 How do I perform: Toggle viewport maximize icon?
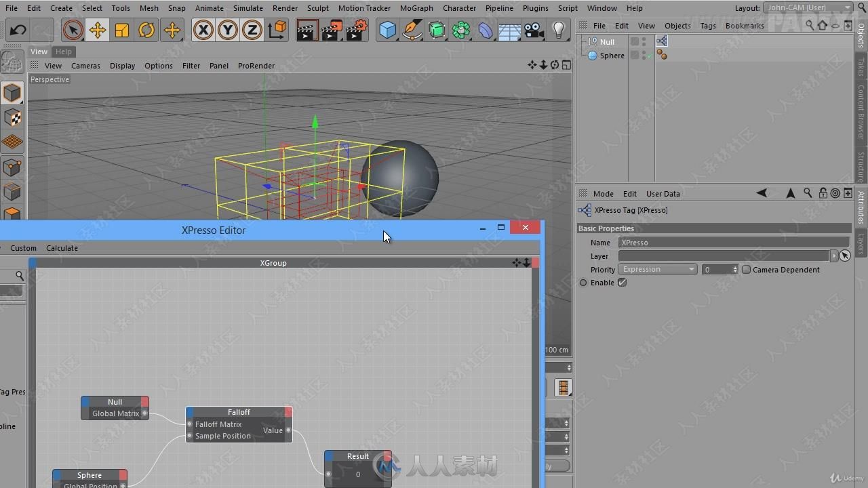566,65
